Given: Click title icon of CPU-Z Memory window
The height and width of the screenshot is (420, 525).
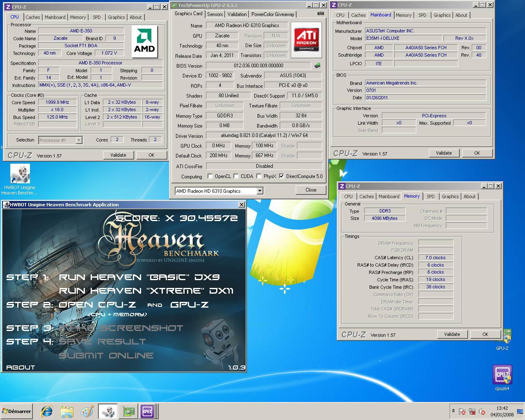Looking at the screenshot, I should click(x=342, y=186).
